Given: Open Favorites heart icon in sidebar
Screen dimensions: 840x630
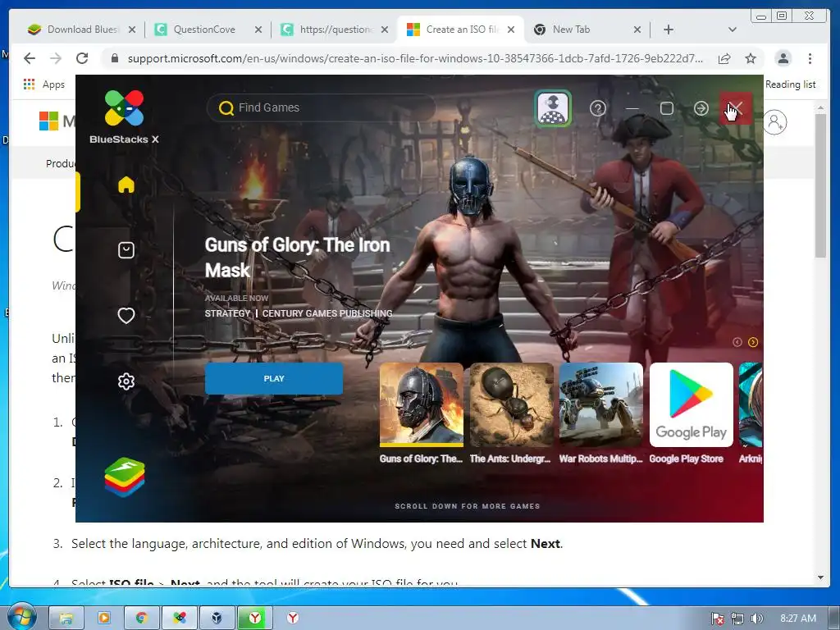Looking at the screenshot, I should 126,316.
